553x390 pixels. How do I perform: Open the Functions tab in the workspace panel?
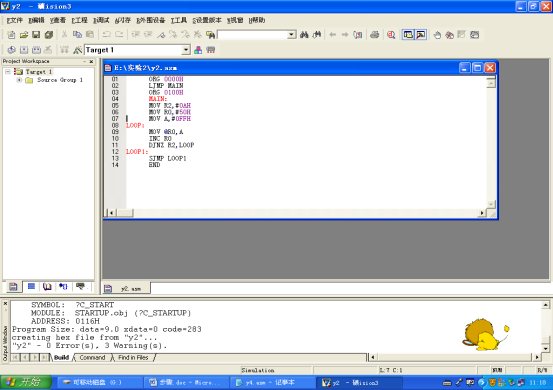pyautogui.click(x=63, y=287)
